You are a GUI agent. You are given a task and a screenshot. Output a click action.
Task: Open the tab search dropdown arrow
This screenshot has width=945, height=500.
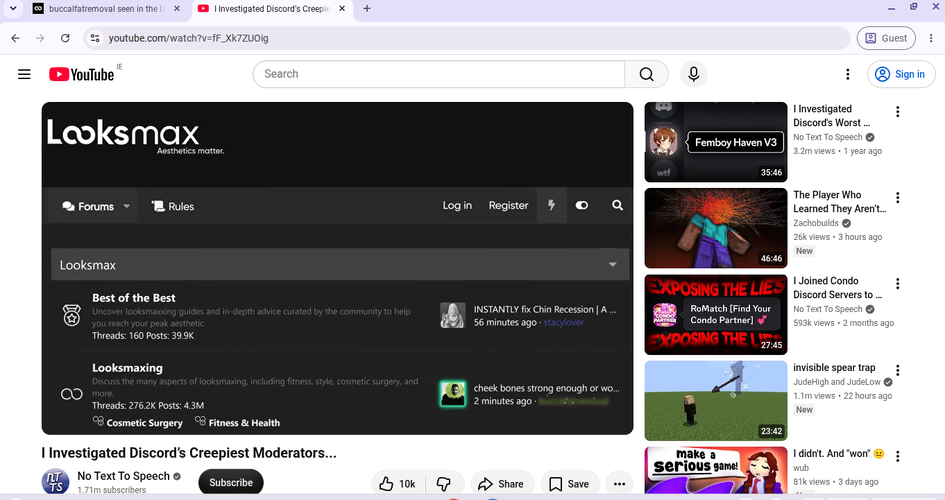point(13,8)
